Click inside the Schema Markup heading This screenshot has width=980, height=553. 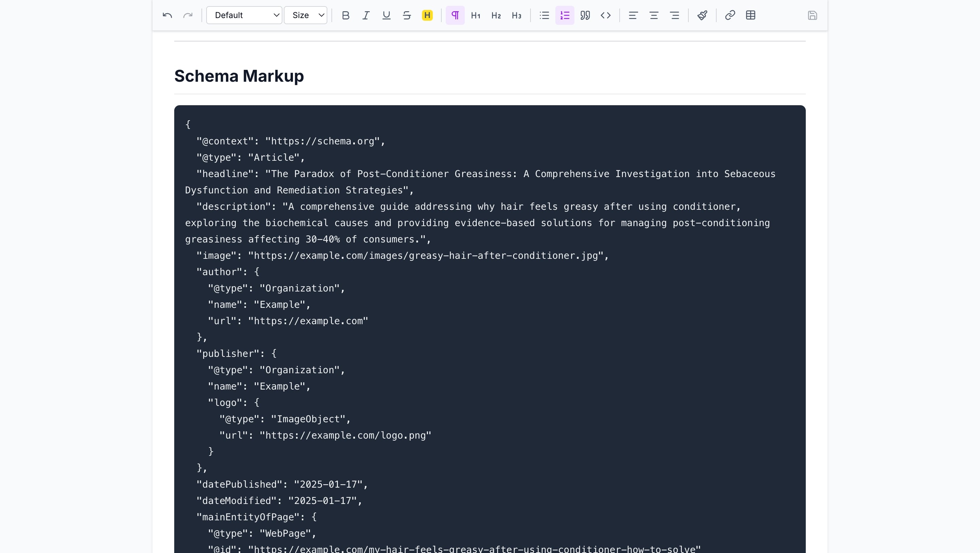point(239,76)
